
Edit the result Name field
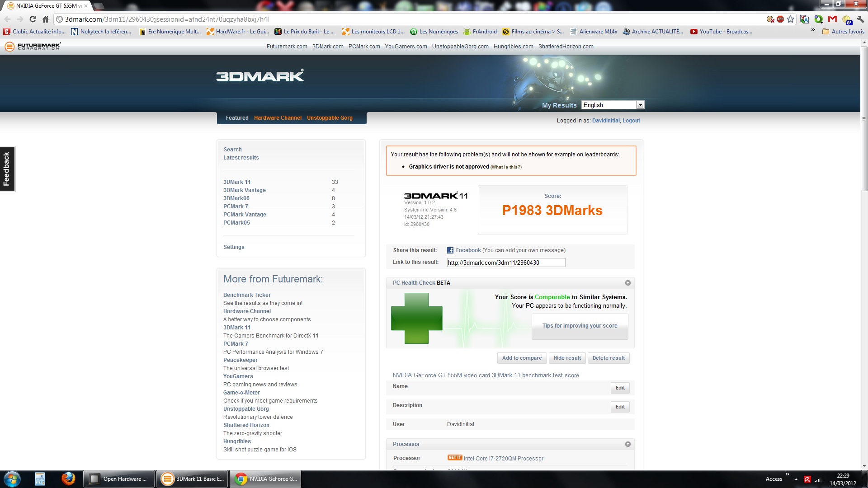click(x=620, y=388)
